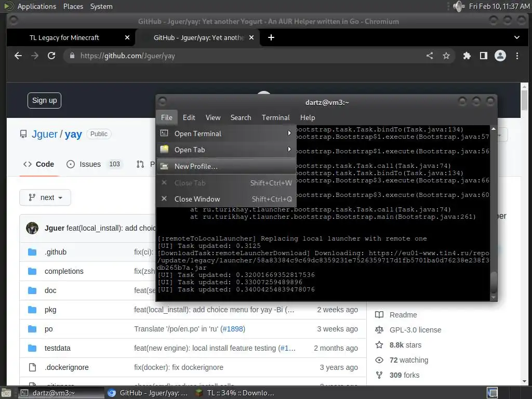Screen dimensions: 532x399
Task: Click the forks icon in sidebar
Action: 379,375
